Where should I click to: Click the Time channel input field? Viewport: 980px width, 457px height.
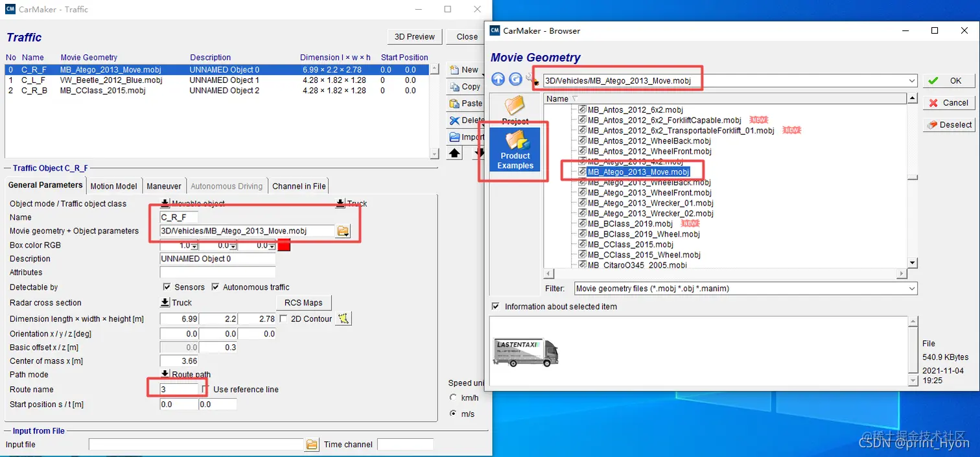(x=405, y=445)
